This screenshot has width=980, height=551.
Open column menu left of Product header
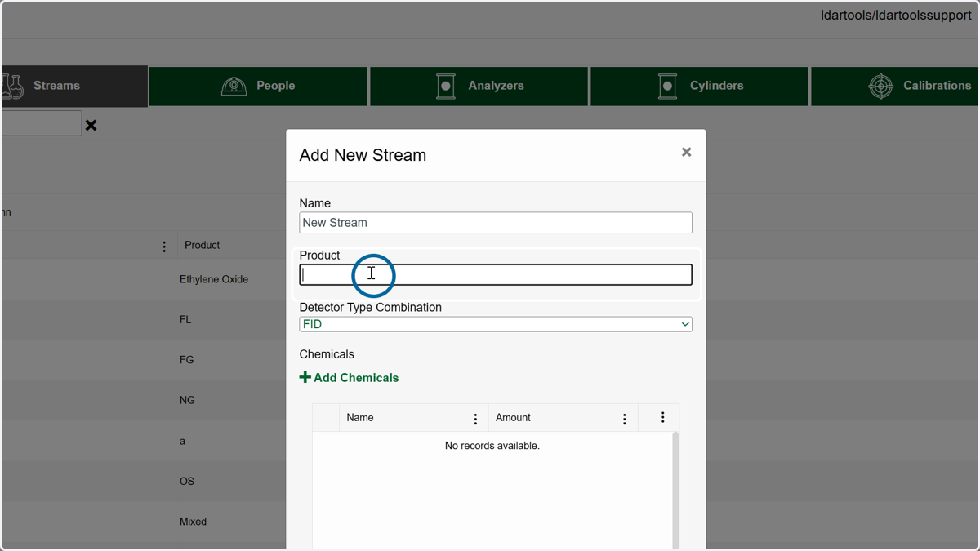click(164, 247)
